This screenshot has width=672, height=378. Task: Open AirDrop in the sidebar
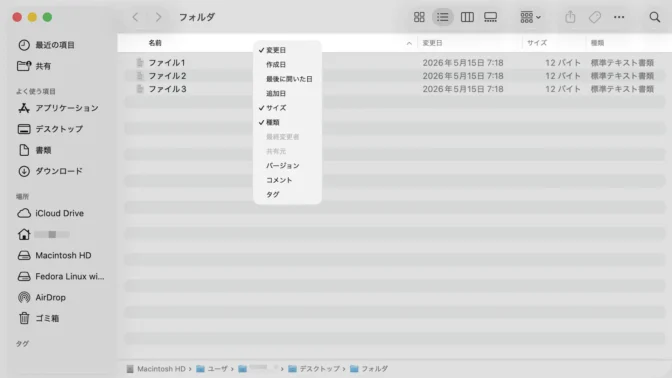[x=42, y=297]
